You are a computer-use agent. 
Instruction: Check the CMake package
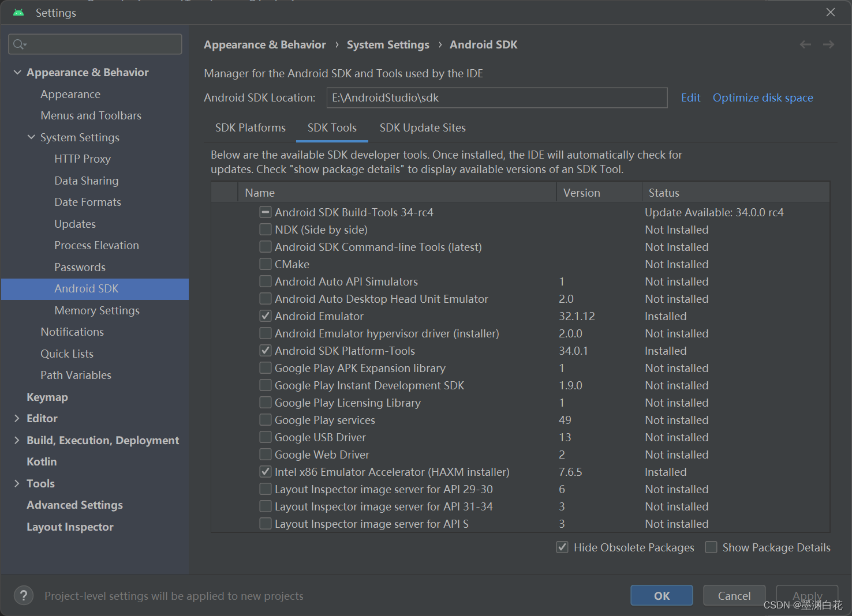click(265, 264)
